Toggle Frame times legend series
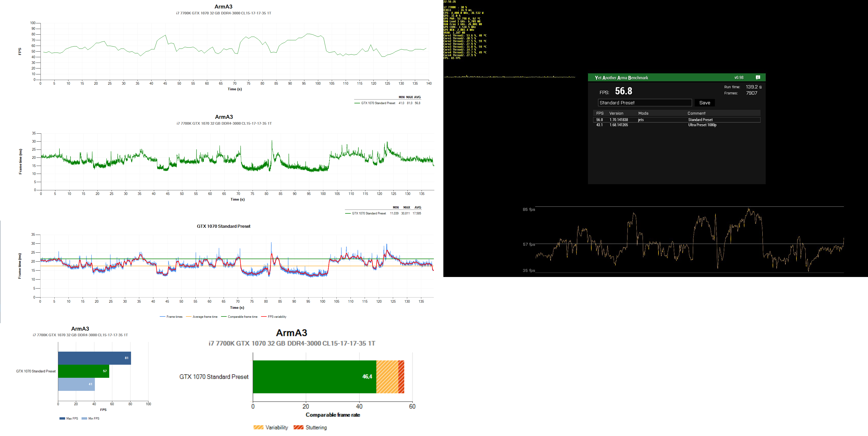 tap(171, 317)
